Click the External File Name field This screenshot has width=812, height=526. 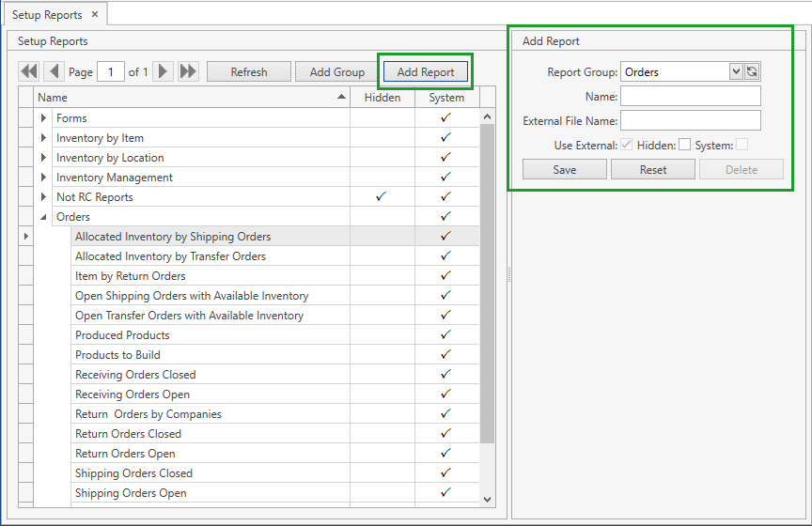690,120
